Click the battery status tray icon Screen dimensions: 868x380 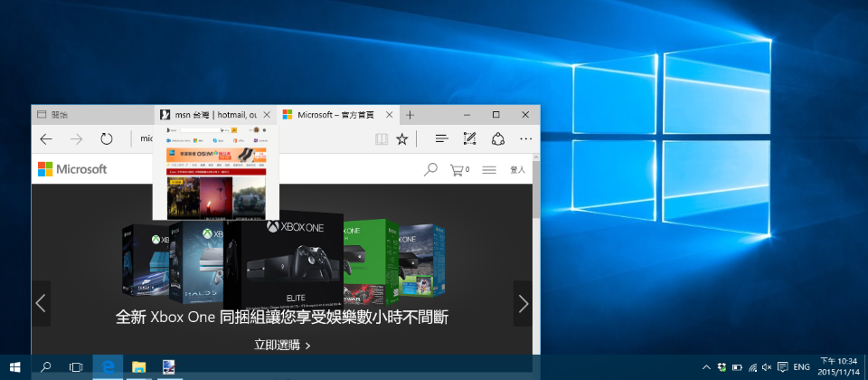(x=738, y=367)
